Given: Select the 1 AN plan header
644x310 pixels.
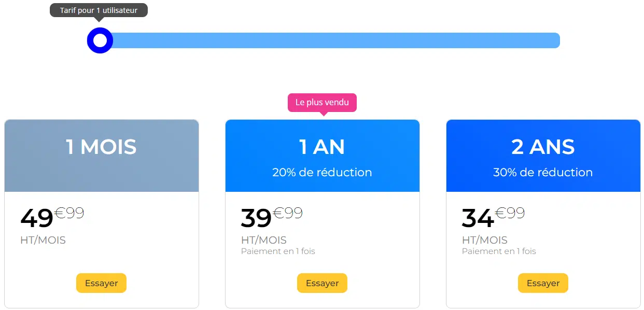Looking at the screenshot, I should click(322, 147).
